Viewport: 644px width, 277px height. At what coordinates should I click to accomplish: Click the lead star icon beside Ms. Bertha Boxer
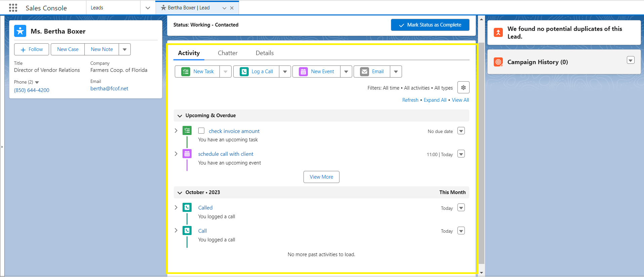coord(20,31)
